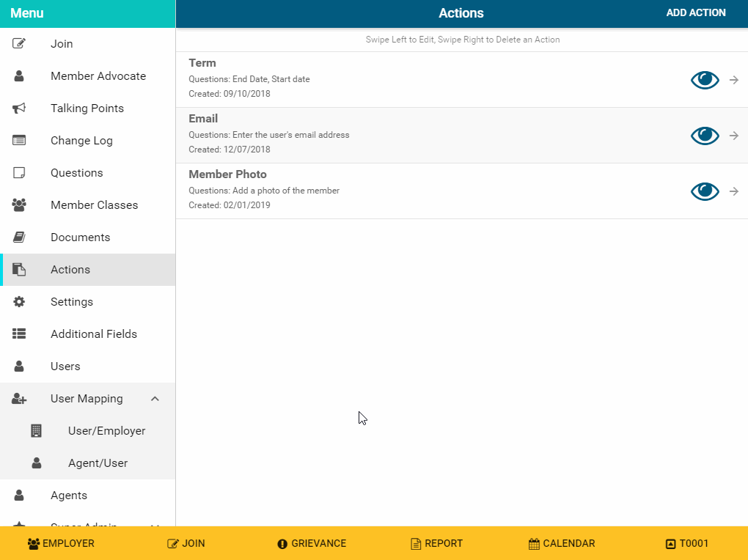Open GRIEVANCE from the bottom bar
This screenshot has width=748, height=560.
tap(312, 544)
